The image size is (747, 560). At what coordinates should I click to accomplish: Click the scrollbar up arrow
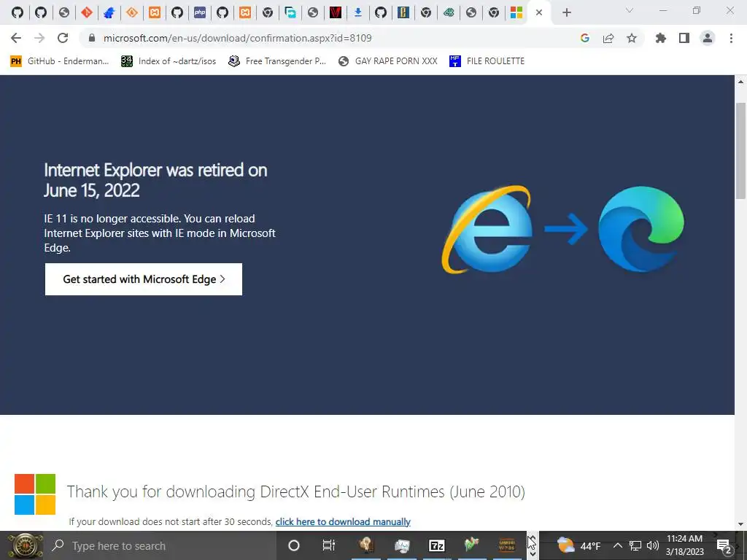[x=740, y=82]
